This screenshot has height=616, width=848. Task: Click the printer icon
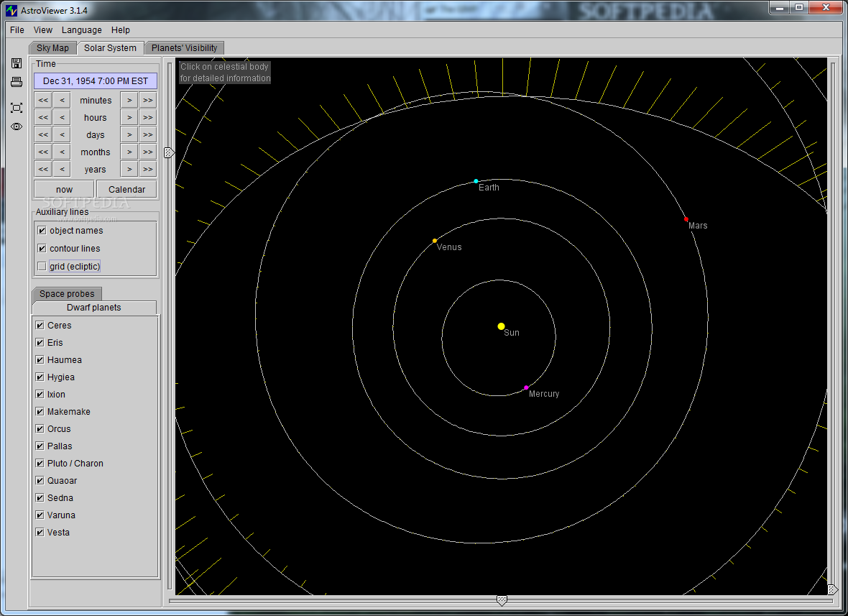pos(17,82)
